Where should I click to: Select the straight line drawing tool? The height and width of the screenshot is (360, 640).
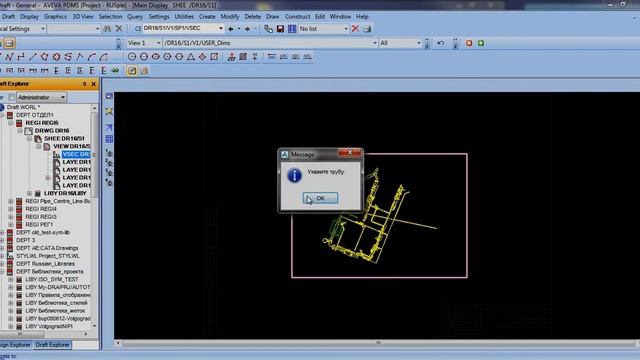33,57
